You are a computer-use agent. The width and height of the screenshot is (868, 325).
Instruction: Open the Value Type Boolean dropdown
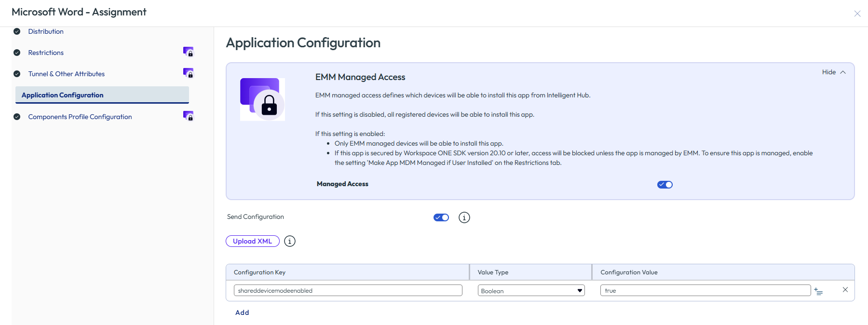point(531,290)
